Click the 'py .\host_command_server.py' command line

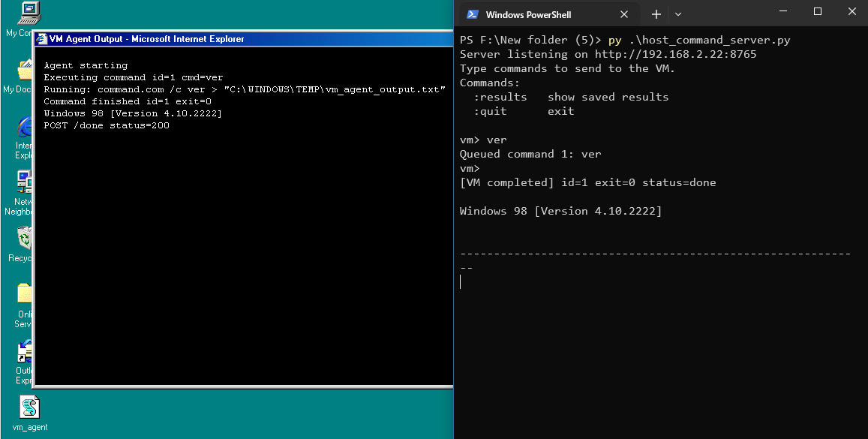[x=699, y=40]
